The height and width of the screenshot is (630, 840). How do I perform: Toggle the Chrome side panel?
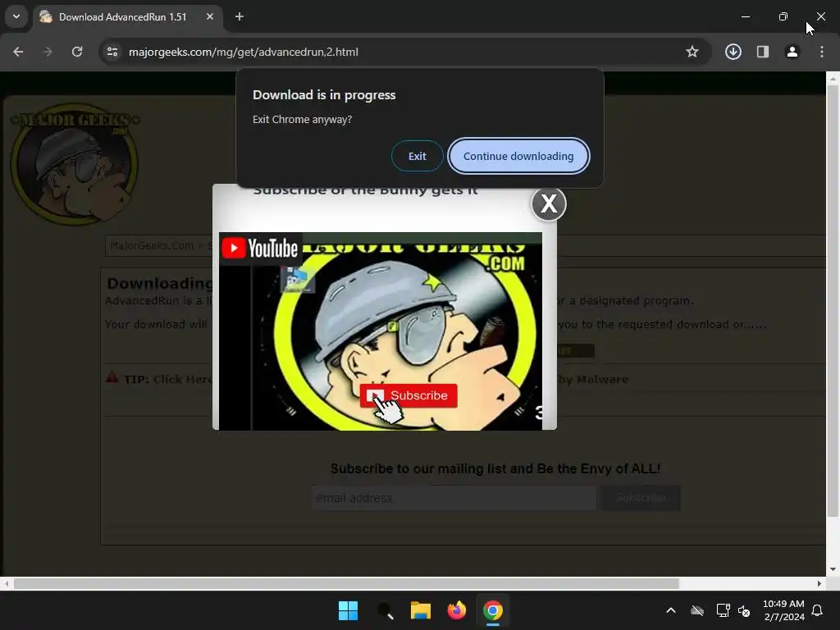[763, 52]
